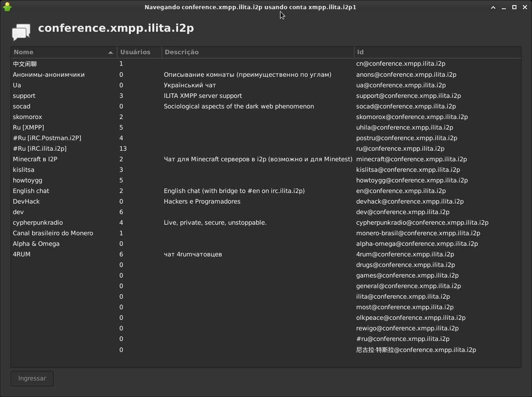Click the roll-up arrow in title bar
This screenshot has width=532, height=397.
click(493, 7)
